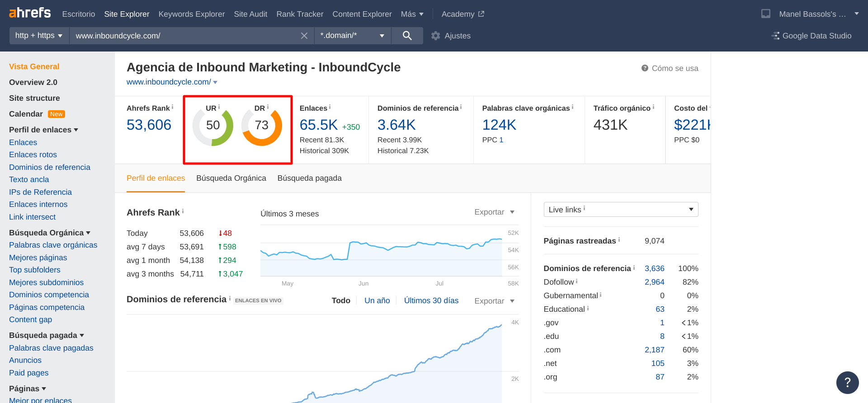
Task: Click the 3.64K Dominios de referencia value
Action: click(x=396, y=125)
